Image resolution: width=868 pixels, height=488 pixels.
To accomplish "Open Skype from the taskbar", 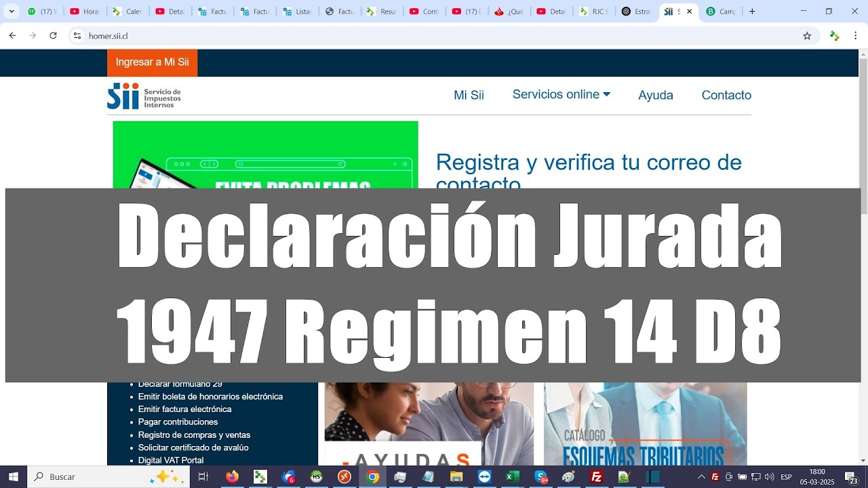I will (x=540, y=477).
